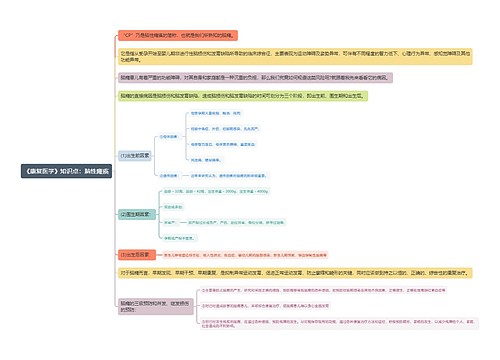Select the third two-line leaf under 三级预防
The height and width of the screenshot is (360, 500).
339,324
